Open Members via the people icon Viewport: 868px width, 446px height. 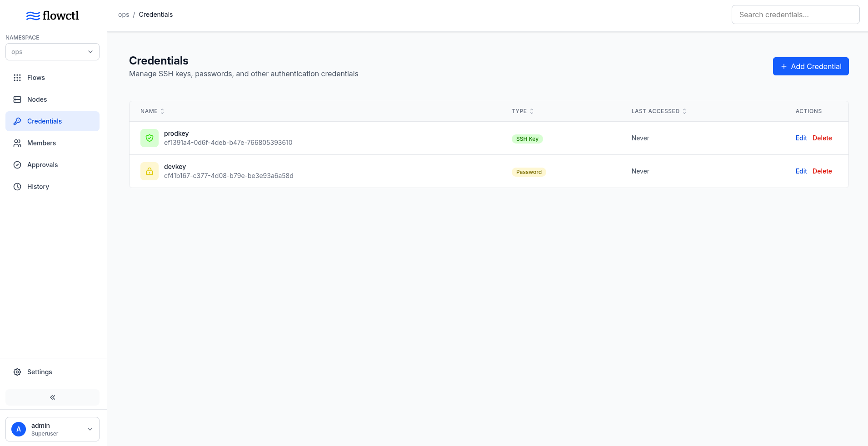point(17,143)
